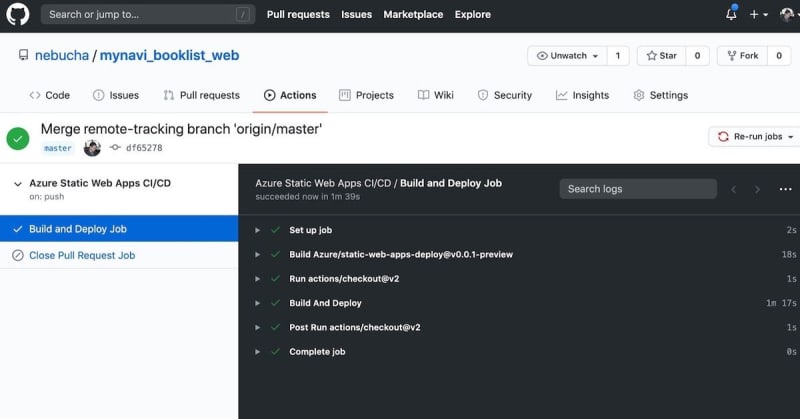Screen dimensions: 800x419
Task: Focus the Search logs field
Action: tap(638, 189)
